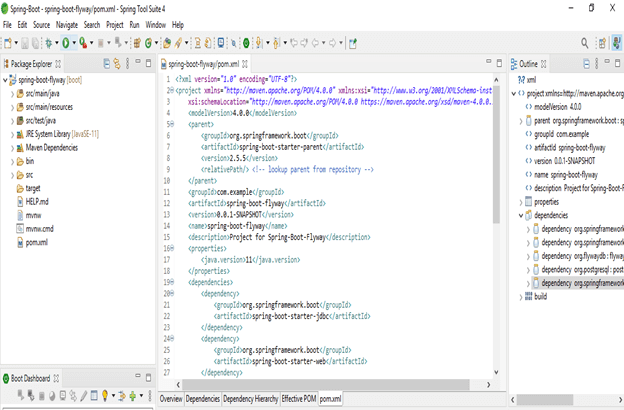Image resolution: width=624 pixels, height=410 pixels.
Task: Maximize the Package Explorer panel
Action: (x=148, y=63)
